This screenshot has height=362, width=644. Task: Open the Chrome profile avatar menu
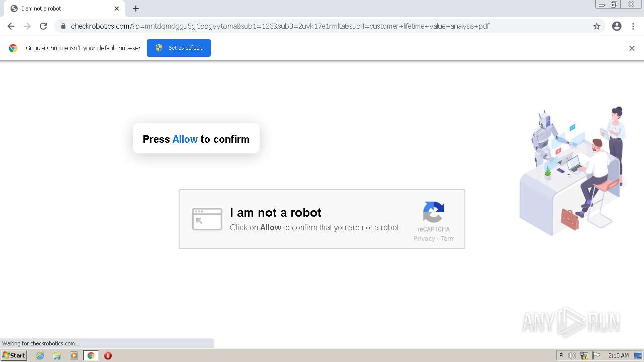(617, 26)
